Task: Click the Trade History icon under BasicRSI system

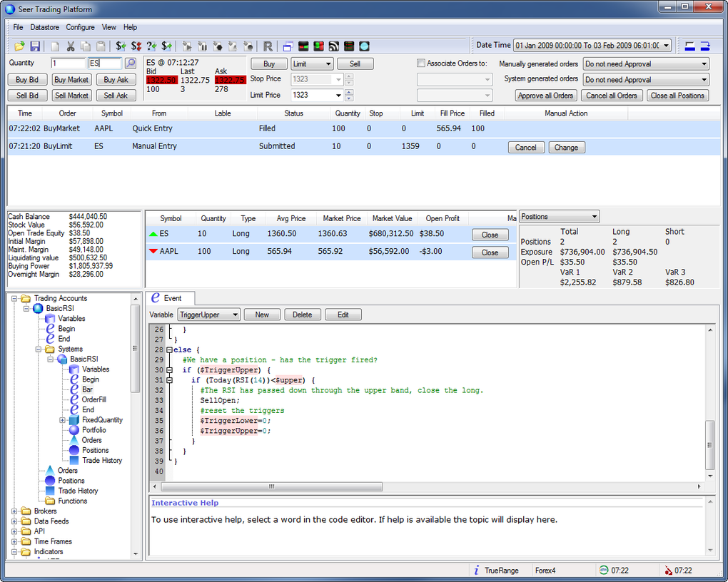Action: click(74, 461)
